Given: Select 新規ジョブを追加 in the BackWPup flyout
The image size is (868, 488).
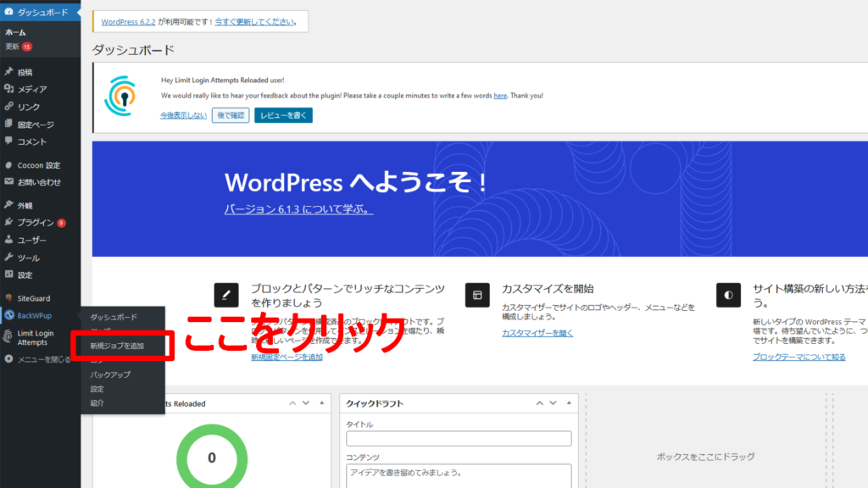Looking at the screenshot, I should (x=117, y=346).
